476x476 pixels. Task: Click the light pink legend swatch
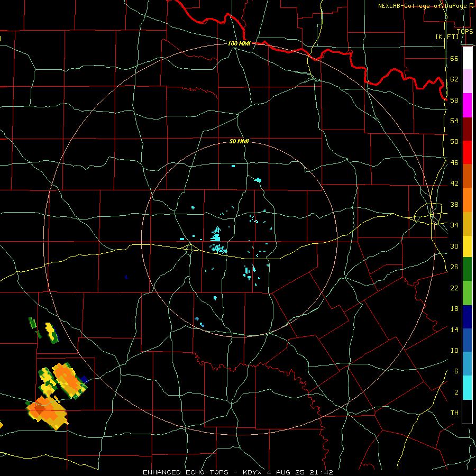point(467,81)
